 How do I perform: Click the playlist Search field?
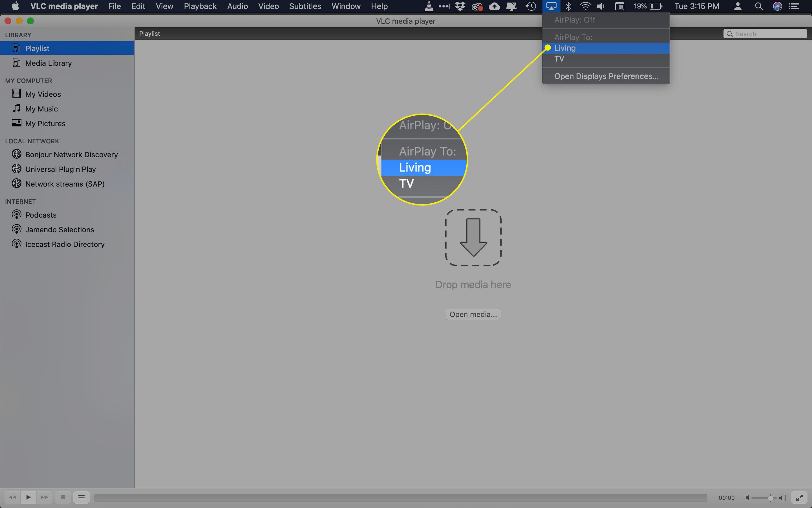pyautogui.click(x=765, y=34)
